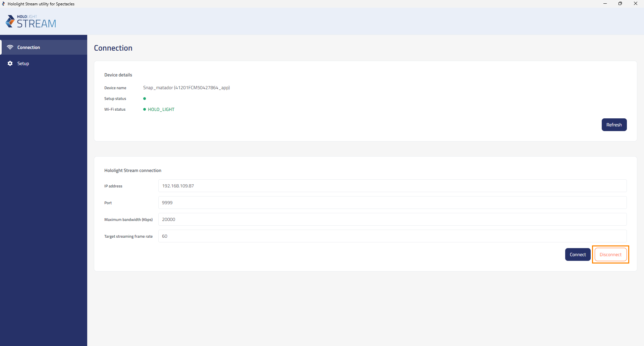Viewport: 644px width, 346px height.
Task: Refresh the device details
Action: pyautogui.click(x=614, y=125)
